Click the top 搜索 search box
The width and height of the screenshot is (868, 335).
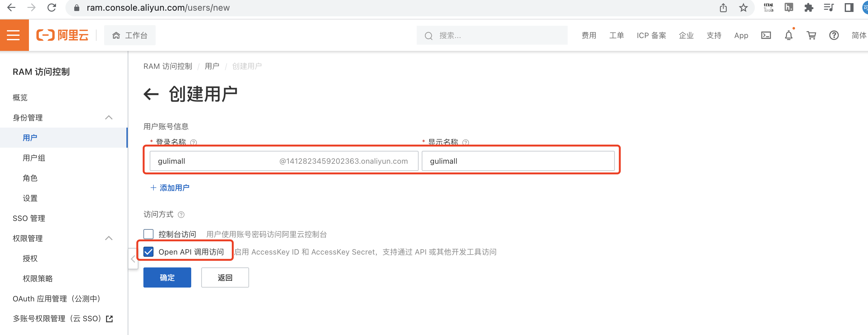click(x=492, y=35)
